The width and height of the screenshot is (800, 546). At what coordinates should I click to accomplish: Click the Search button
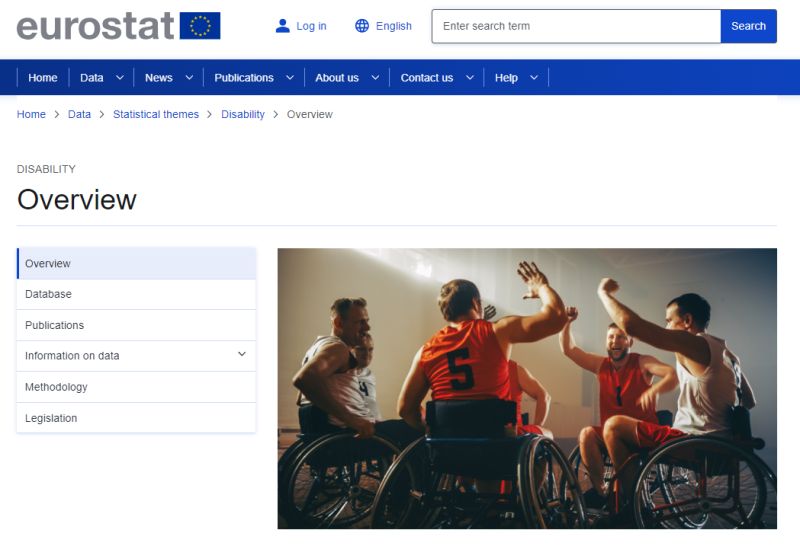coord(748,26)
